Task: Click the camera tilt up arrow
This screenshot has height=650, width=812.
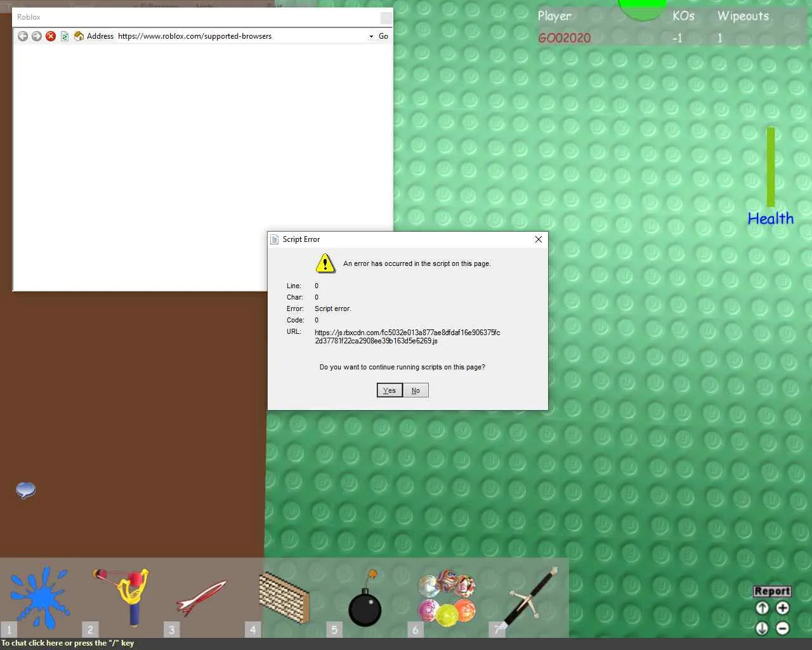Action: 763,608
